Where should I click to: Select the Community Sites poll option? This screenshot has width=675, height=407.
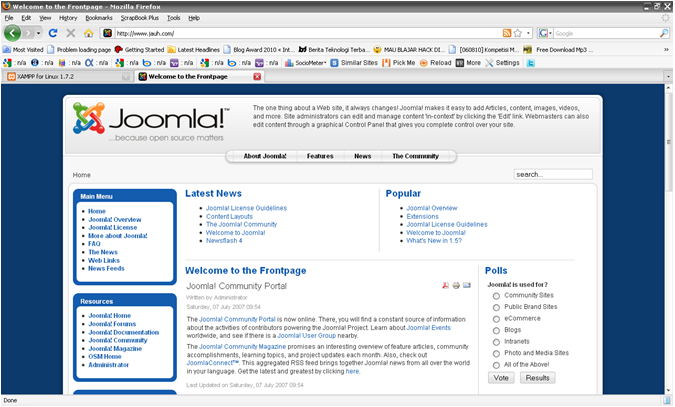tap(496, 296)
